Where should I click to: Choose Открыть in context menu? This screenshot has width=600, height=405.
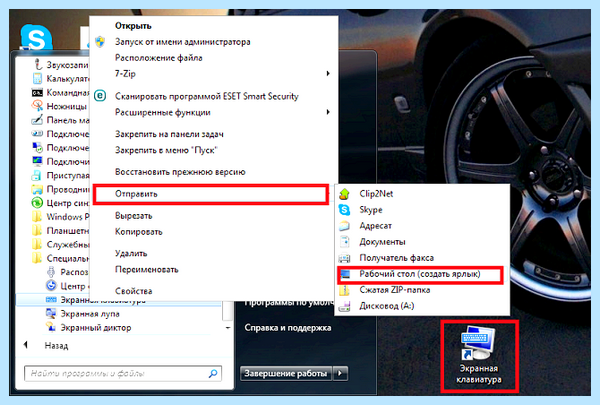point(133,26)
